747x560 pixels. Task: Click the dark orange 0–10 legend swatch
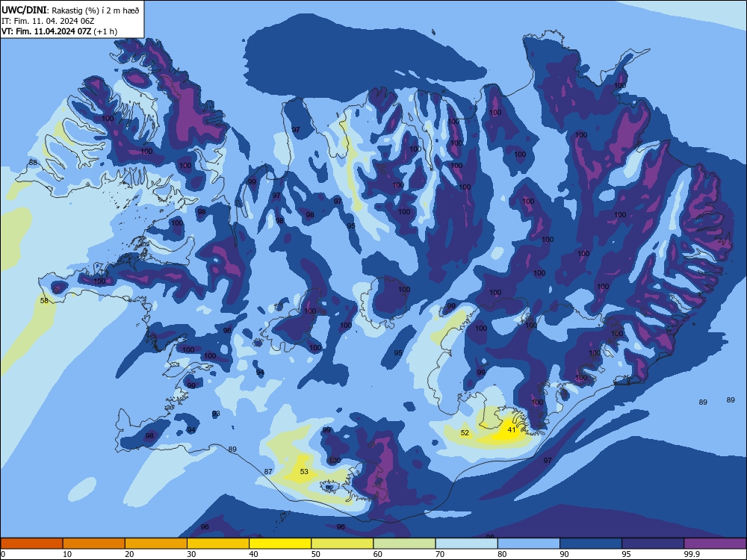[x=31, y=544]
